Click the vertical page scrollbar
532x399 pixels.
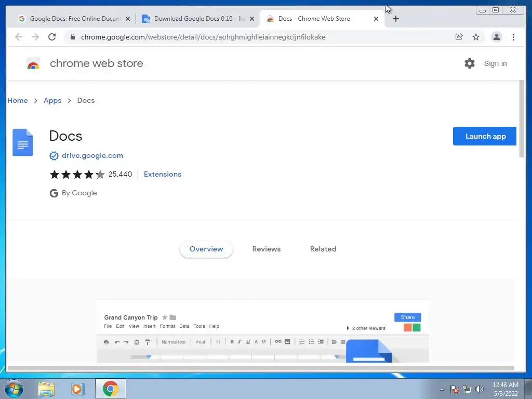[x=522, y=119]
